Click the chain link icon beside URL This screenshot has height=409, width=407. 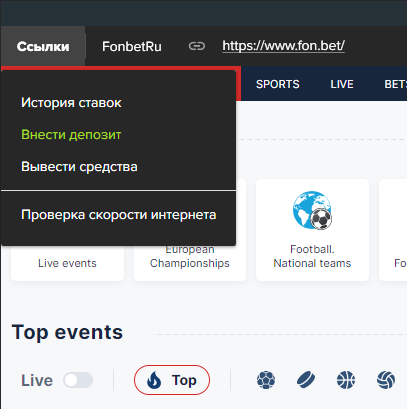pos(197,46)
